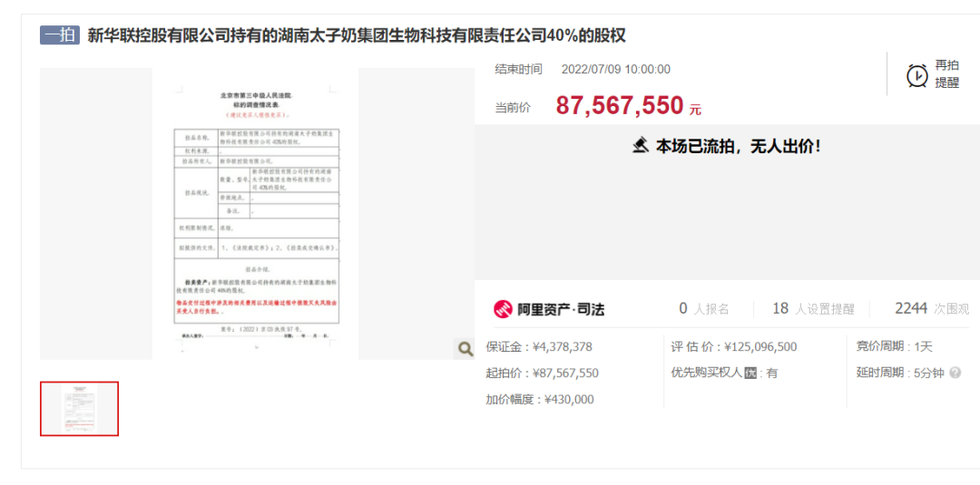Image resolution: width=980 pixels, height=485 pixels.
Task: Open the auction title about 太子奶集团 40%的股权
Action: (x=357, y=36)
